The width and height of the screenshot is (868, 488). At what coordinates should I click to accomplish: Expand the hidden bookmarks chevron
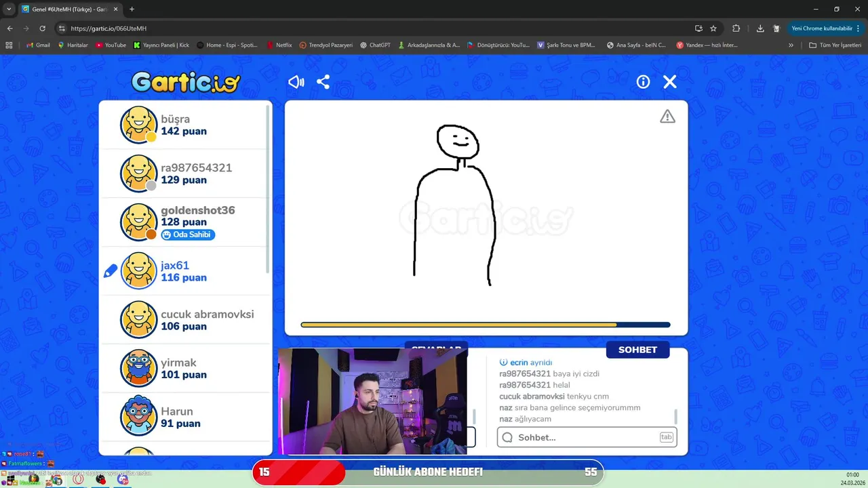791,45
